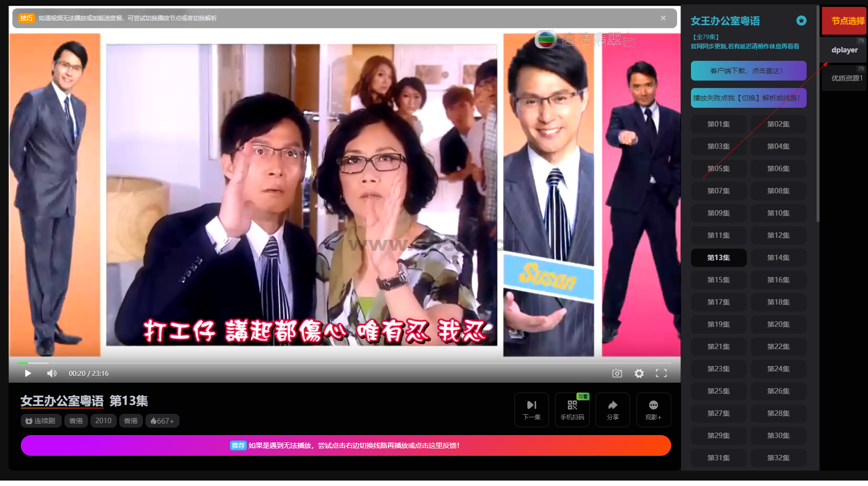Play episode 第32集

coord(778,458)
